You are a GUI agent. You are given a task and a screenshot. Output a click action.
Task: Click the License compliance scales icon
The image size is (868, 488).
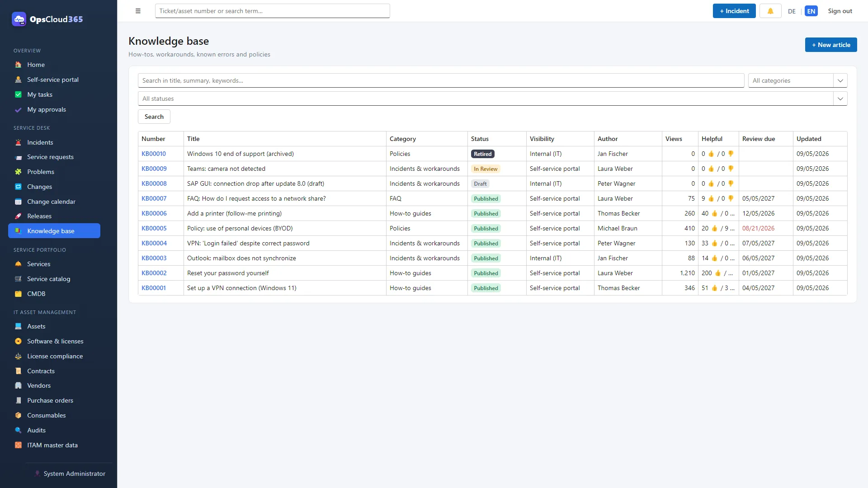[18, 356]
